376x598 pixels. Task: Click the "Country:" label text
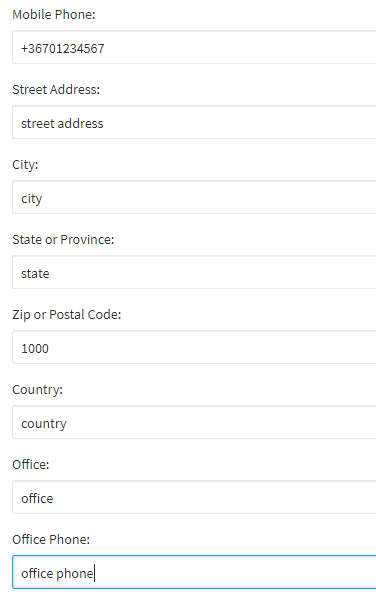tap(37, 390)
